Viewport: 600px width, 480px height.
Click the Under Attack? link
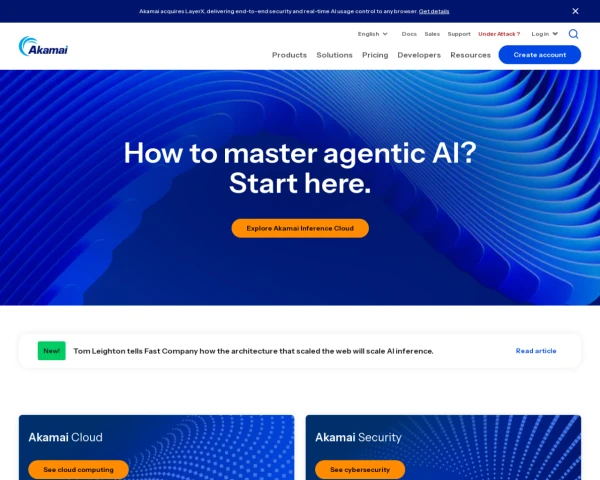coord(499,34)
